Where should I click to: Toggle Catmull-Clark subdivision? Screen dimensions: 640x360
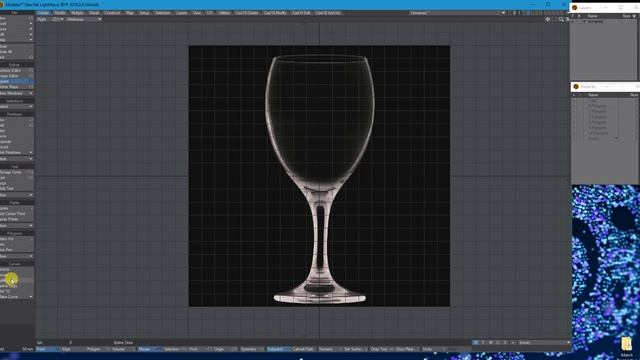(303, 349)
